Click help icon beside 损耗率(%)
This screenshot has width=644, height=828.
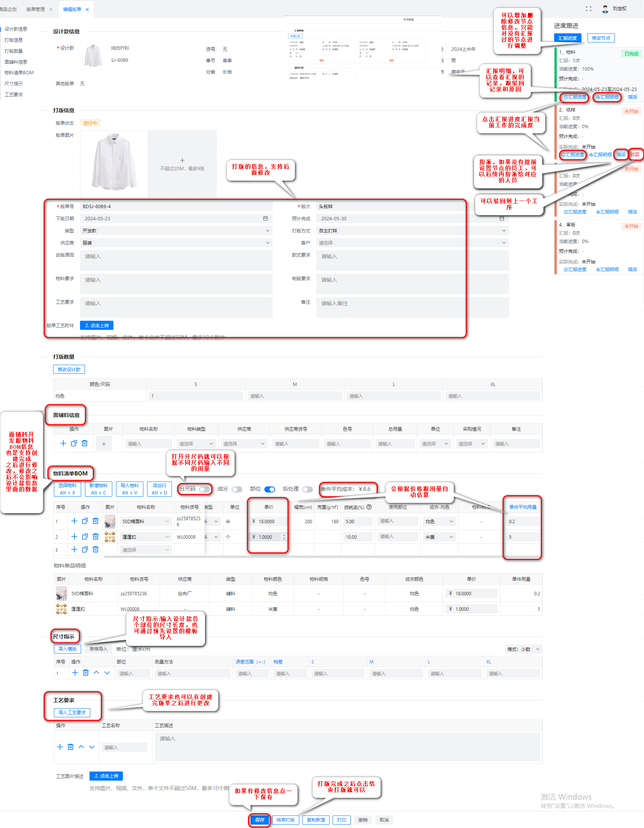pyautogui.click(x=369, y=507)
